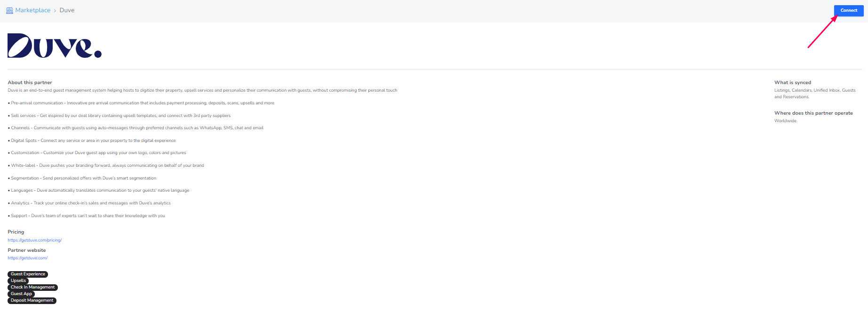Click the 'What is synced' heading
The height and width of the screenshot is (320, 868).
(793, 83)
